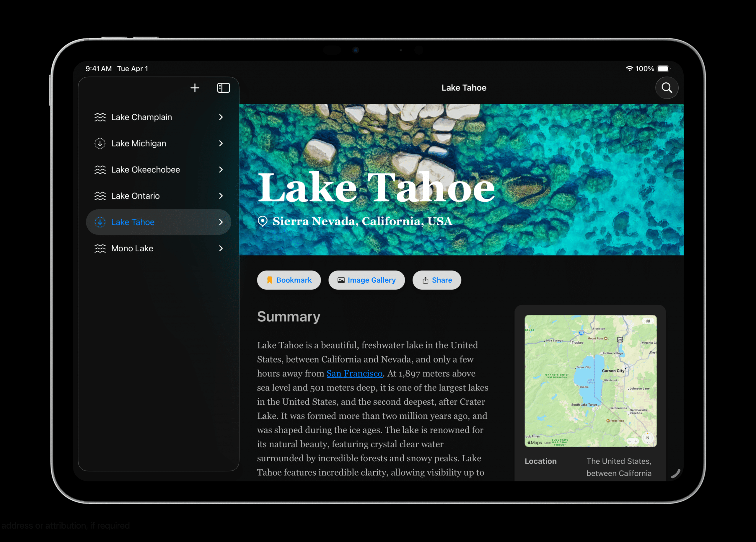Open Lake Okeechobee from the sidebar

pos(158,170)
